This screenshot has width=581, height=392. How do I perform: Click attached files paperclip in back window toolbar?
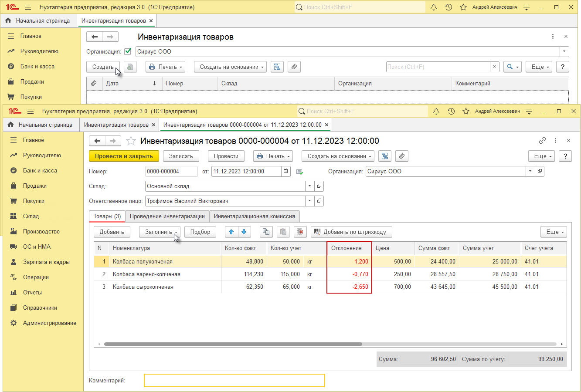[x=294, y=67]
